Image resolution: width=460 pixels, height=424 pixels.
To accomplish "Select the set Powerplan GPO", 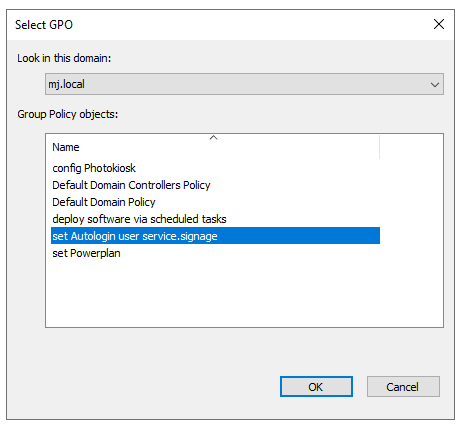I will (86, 253).
